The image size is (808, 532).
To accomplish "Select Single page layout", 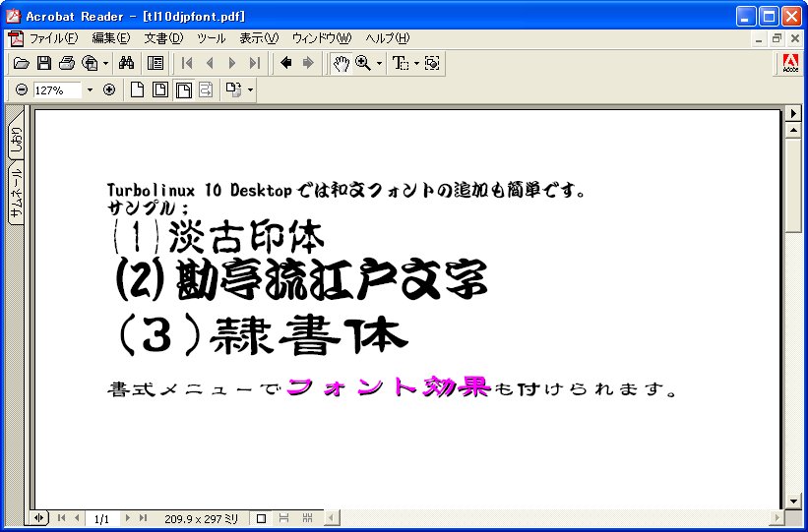I will pos(261,517).
